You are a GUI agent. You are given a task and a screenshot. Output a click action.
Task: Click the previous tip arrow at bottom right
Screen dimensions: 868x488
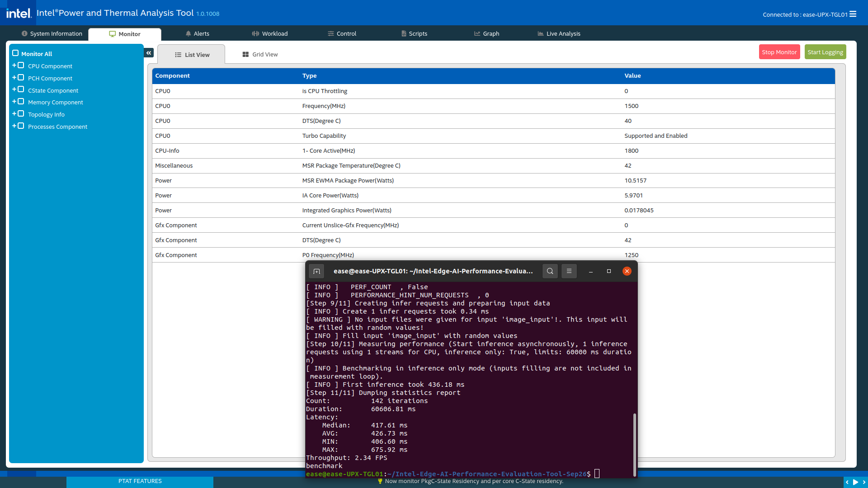click(x=847, y=482)
